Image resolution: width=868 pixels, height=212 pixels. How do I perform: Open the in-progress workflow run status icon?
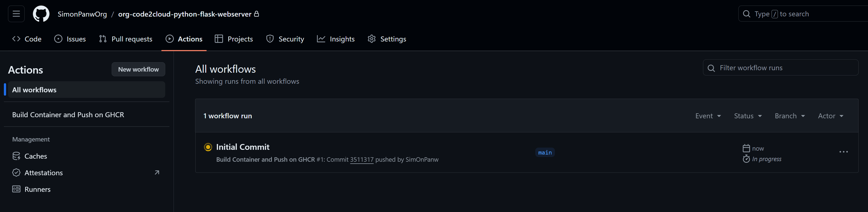point(208,147)
